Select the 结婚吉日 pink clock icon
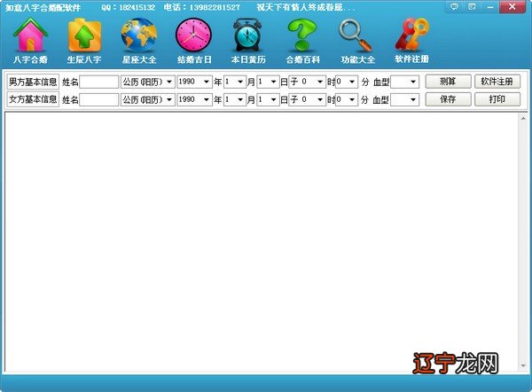Screen dimensions: 532x392 point(193,36)
